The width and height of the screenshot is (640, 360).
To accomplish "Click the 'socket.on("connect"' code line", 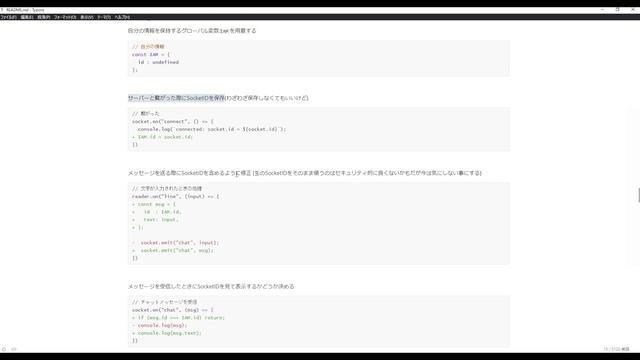I will point(172,121).
